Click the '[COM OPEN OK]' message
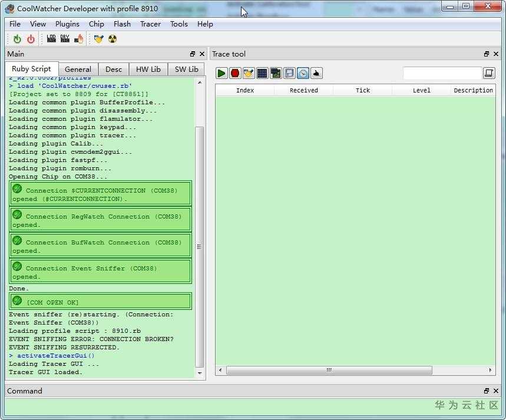Screen dimensions: 506x420 coord(100,301)
